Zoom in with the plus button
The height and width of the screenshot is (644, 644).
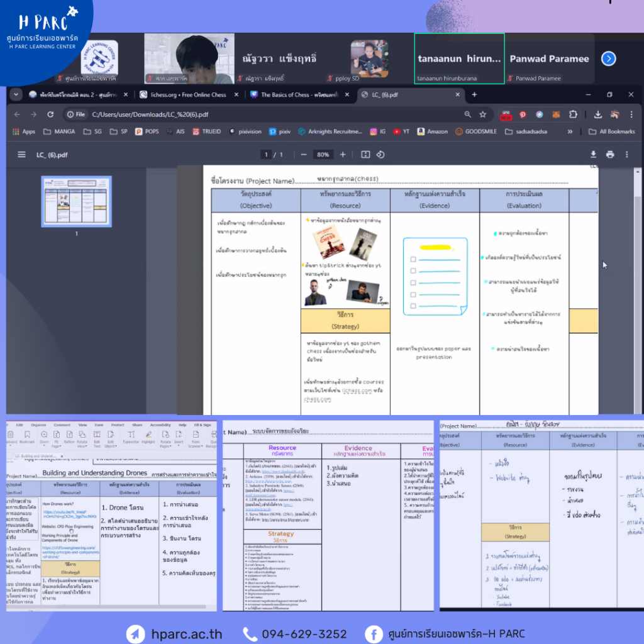coord(343,155)
